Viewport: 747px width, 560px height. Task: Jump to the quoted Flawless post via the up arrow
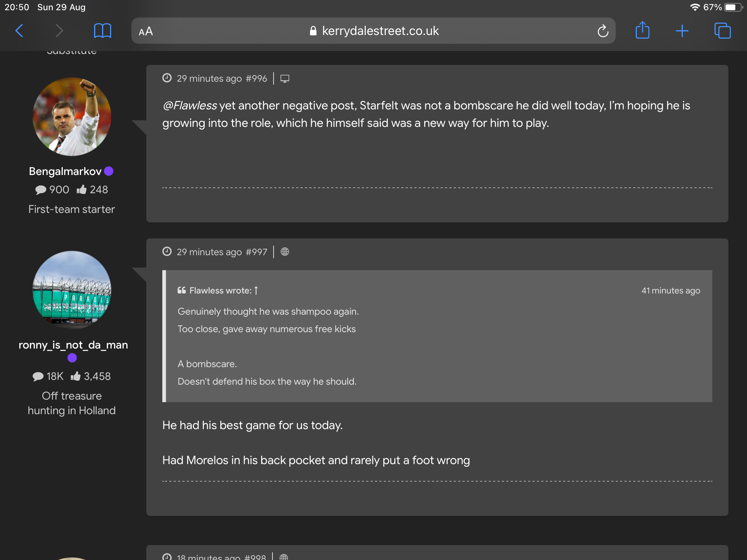click(x=256, y=291)
